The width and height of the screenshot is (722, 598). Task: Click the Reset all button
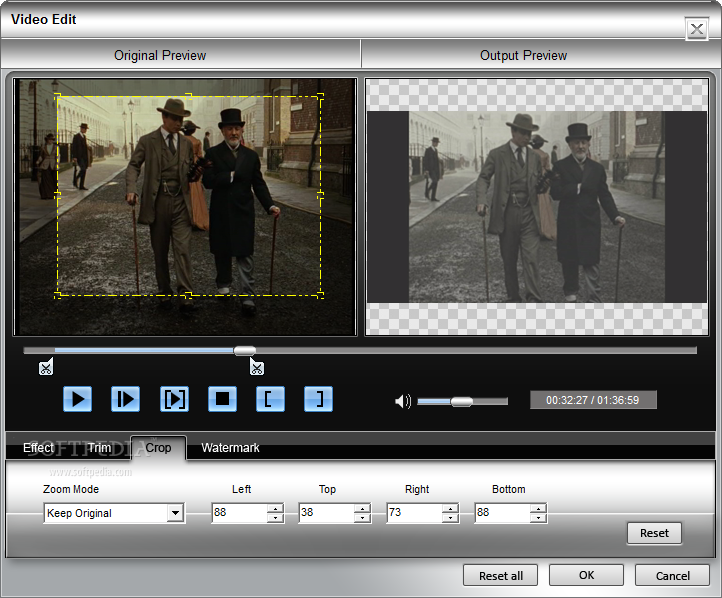point(501,575)
